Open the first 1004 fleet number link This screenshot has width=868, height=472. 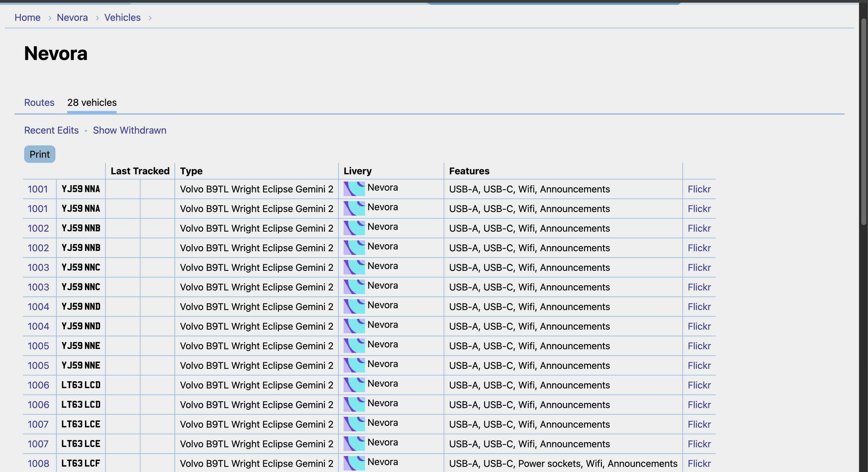[38, 306]
